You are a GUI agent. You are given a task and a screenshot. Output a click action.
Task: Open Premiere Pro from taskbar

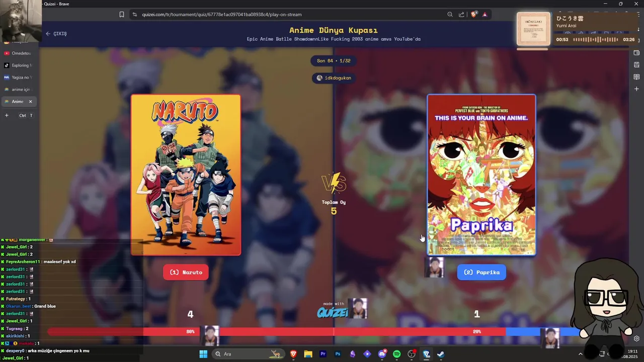coord(323,354)
